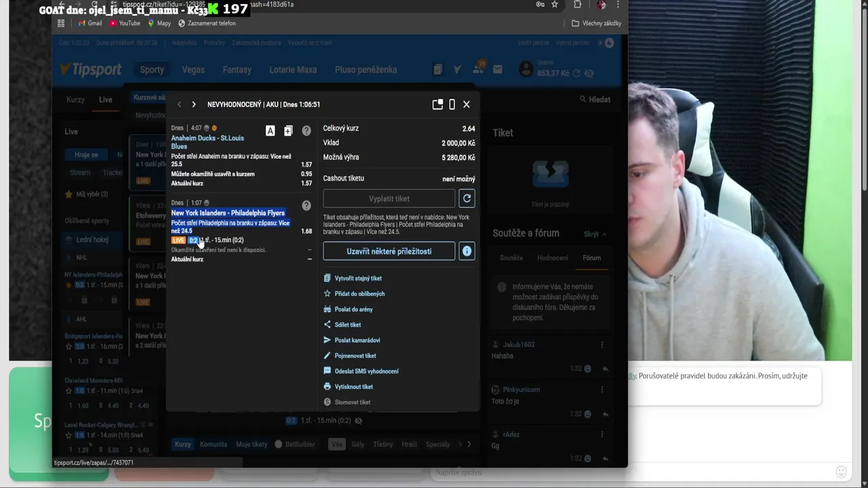
Task: Switch to the Kurzy tab
Action: pos(75,100)
